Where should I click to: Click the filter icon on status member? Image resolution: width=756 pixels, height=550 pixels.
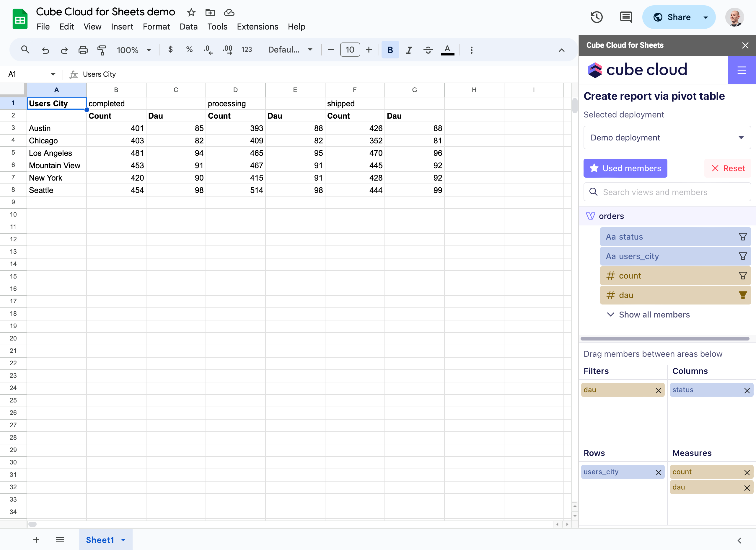tap(743, 237)
